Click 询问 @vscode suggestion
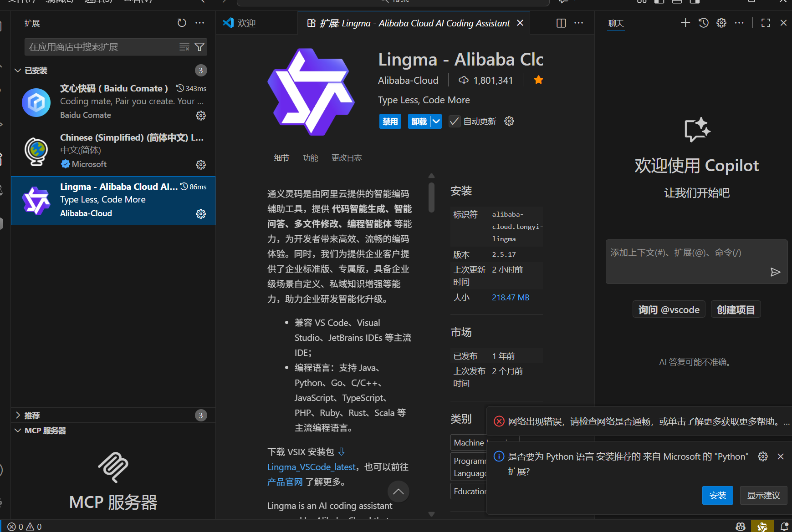The height and width of the screenshot is (532, 792). pyautogui.click(x=669, y=309)
